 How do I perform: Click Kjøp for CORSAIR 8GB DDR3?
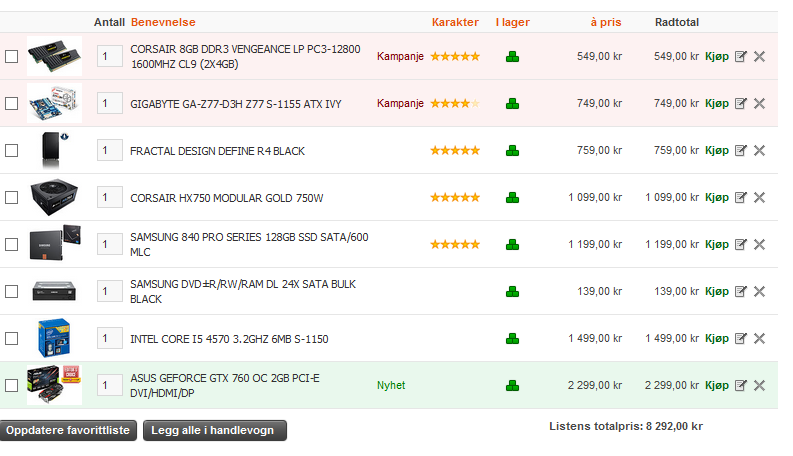717,56
